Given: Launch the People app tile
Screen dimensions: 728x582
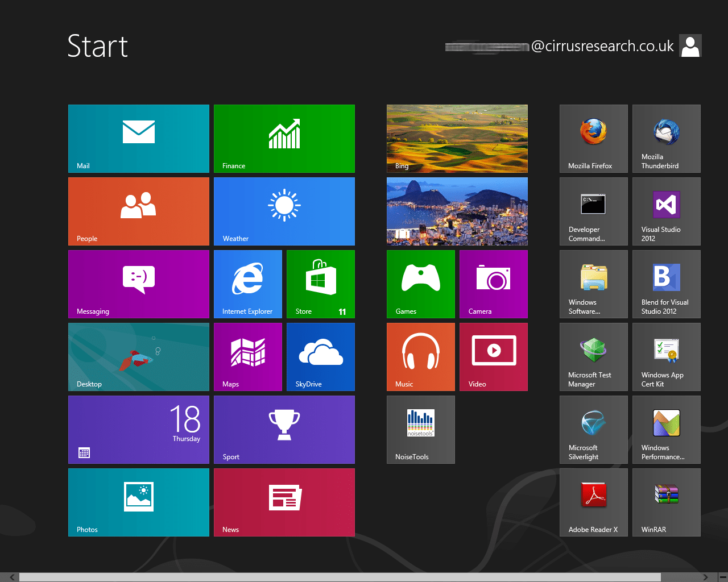Looking at the screenshot, I should click(x=139, y=211).
